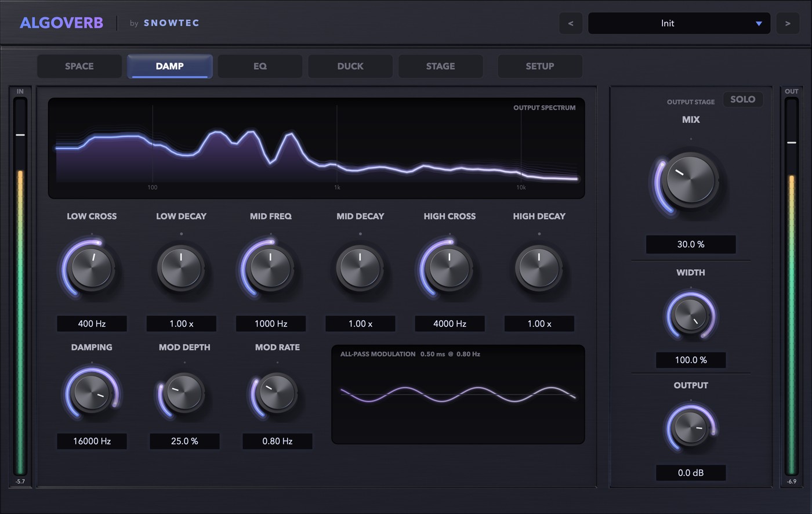Image resolution: width=812 pixels, height=514 pixels.
Task: Click the output spectrum display
Action: pos(316,149)
